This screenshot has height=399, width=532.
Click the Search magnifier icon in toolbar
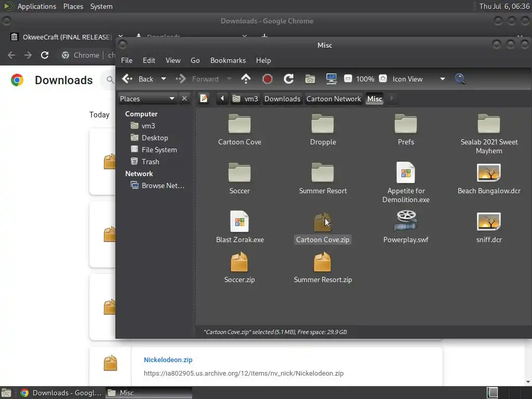point(460,79)
